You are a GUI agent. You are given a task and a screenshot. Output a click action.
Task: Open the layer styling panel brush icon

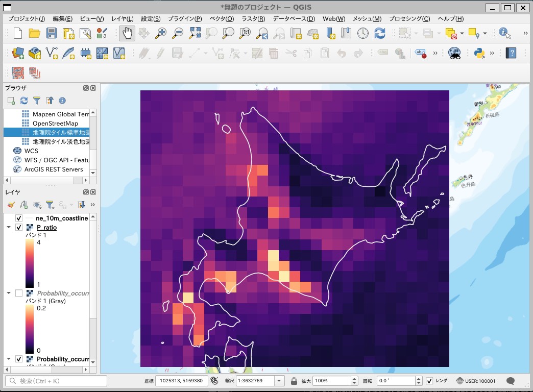(11, 205)
